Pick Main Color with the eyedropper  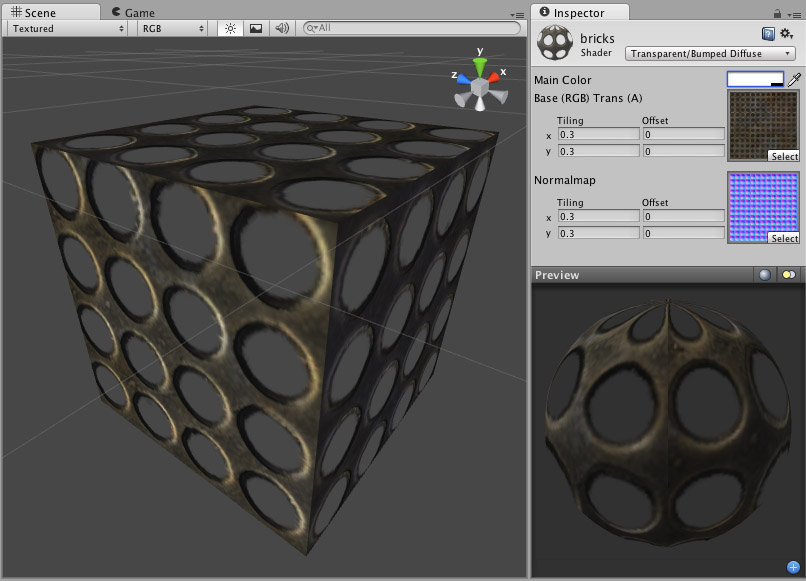[793, 79]
